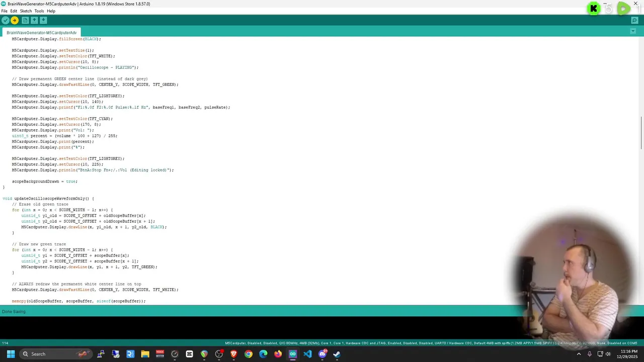
Task: Click the Verify sketch checkmark button
Action: [6, 20]
